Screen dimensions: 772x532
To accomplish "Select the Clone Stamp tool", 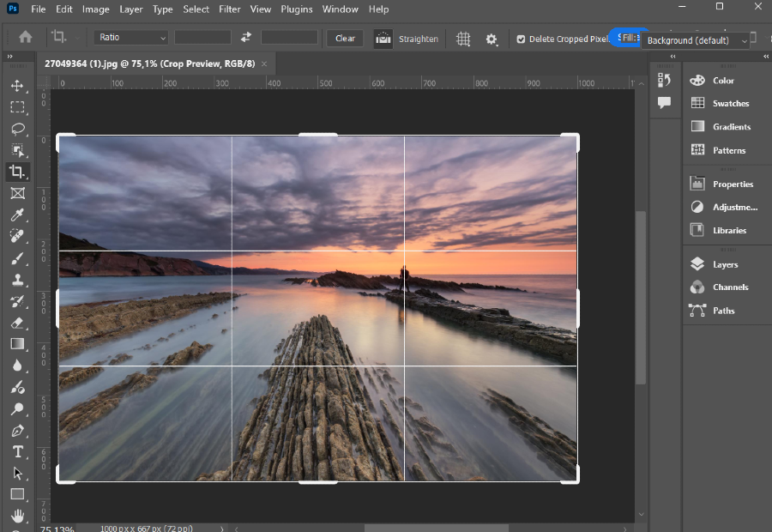I will pos(17,280).
